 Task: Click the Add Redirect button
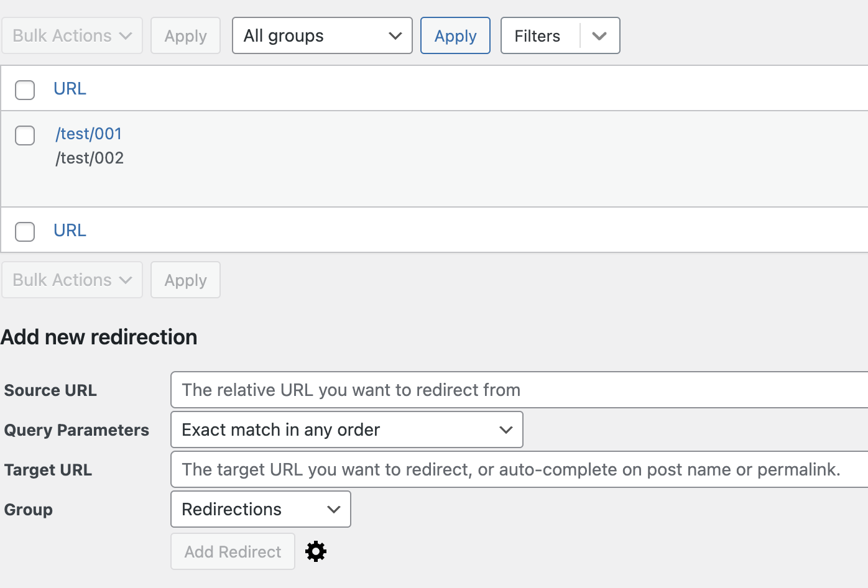[x=233, y=551]
